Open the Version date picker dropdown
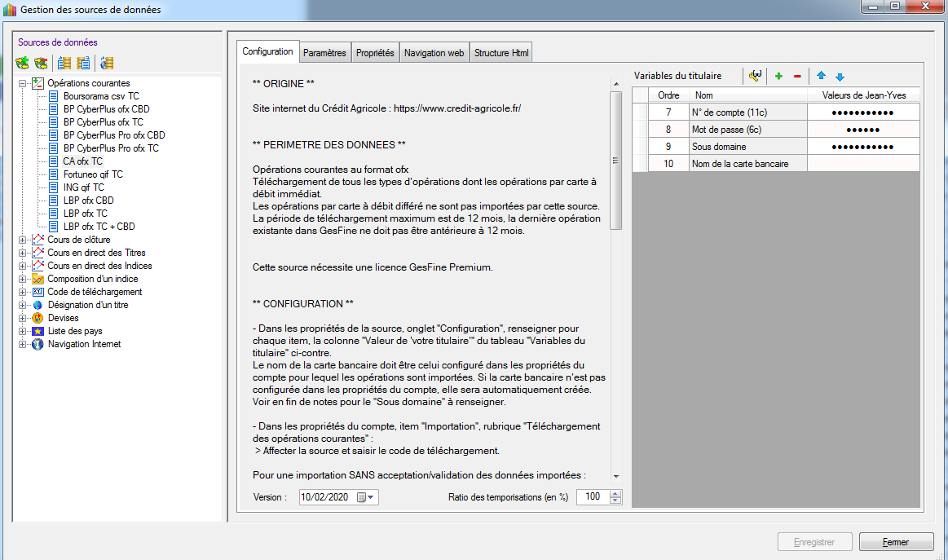The height and width of the screenshot is (560, 948). (371, 497)
